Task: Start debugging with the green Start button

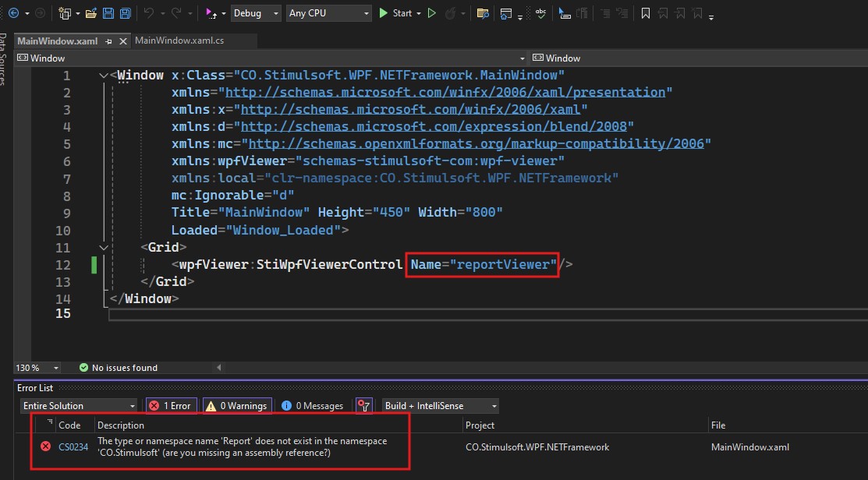Action: point(396,12)
